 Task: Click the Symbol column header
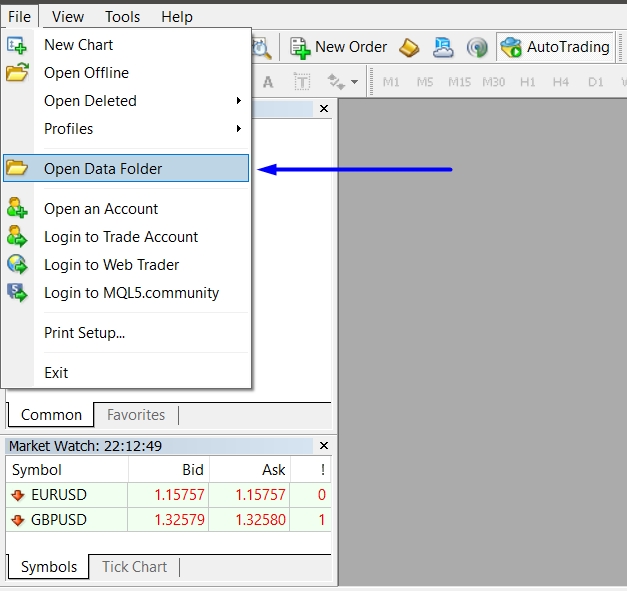coord(67,470)
